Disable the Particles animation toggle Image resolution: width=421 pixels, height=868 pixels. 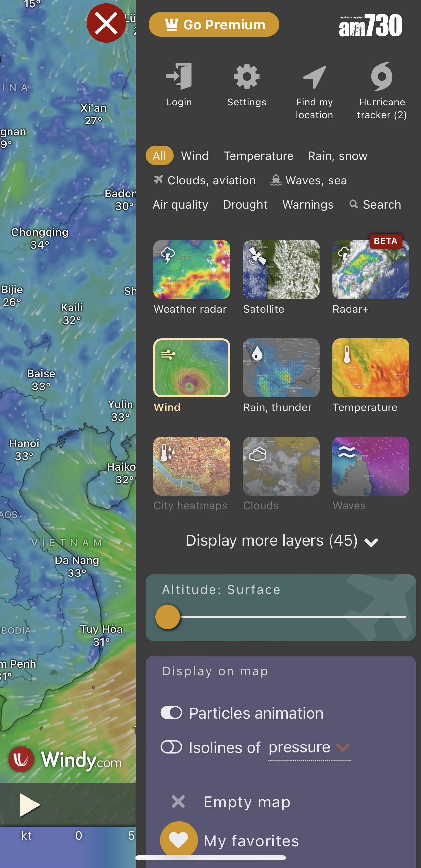(x=171, y=713)
